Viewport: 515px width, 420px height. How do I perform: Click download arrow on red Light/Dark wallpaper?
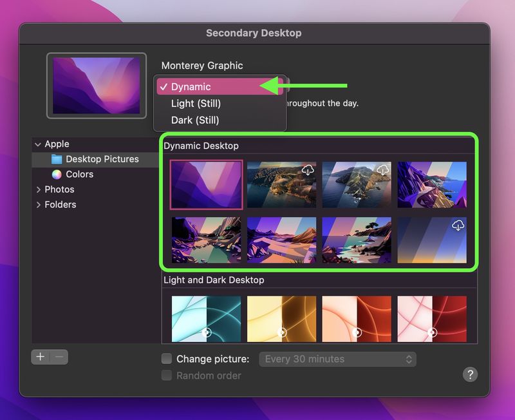[432, 332]
